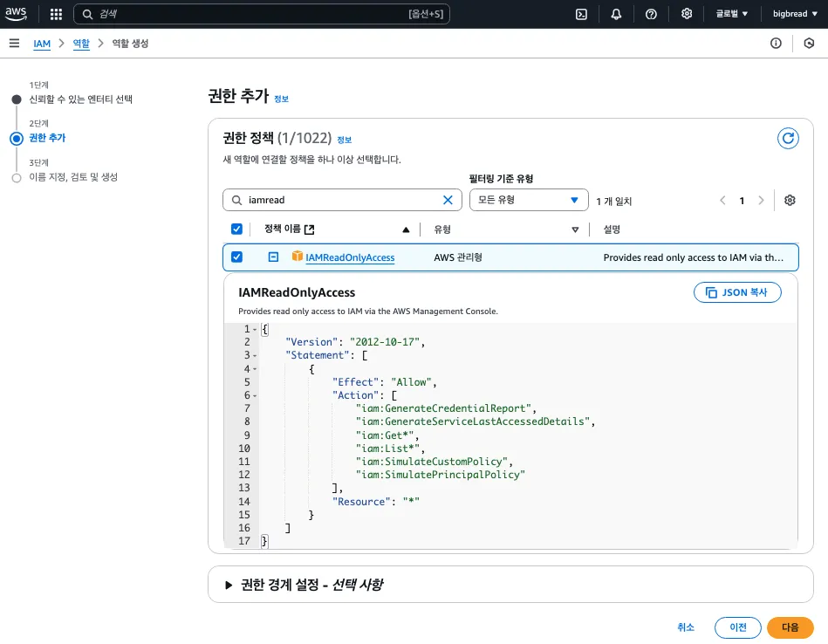Click page number 1 in pagination
The height and width of the screenshot is (644, 828).
[x=742, y=200]
